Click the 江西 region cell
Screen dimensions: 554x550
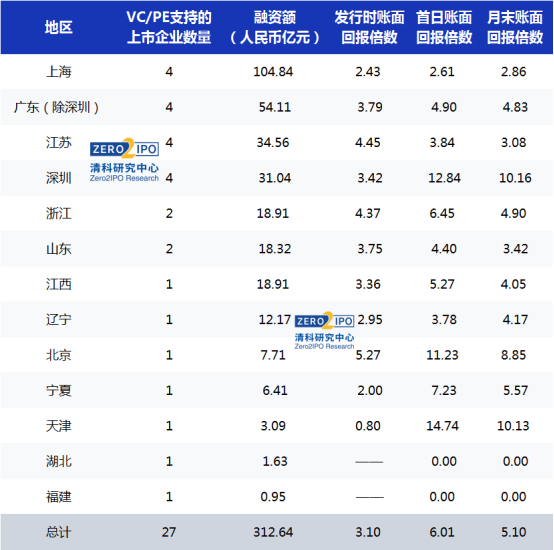point(59,284)
